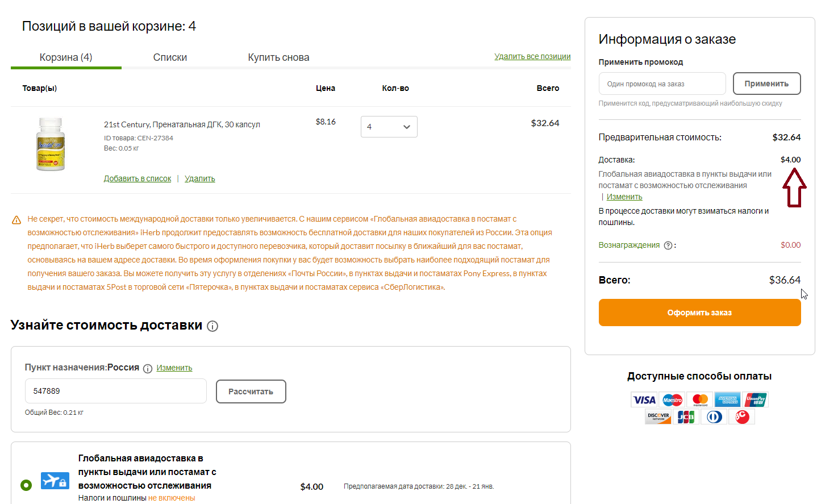Click the postal code field 547889
817x504 pixels.
(116, 391)
